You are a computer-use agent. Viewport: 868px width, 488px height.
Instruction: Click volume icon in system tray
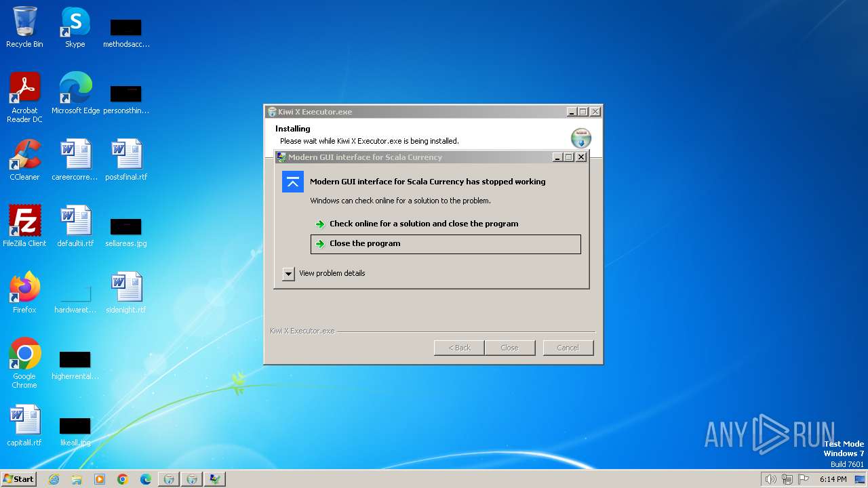[770, 479]
